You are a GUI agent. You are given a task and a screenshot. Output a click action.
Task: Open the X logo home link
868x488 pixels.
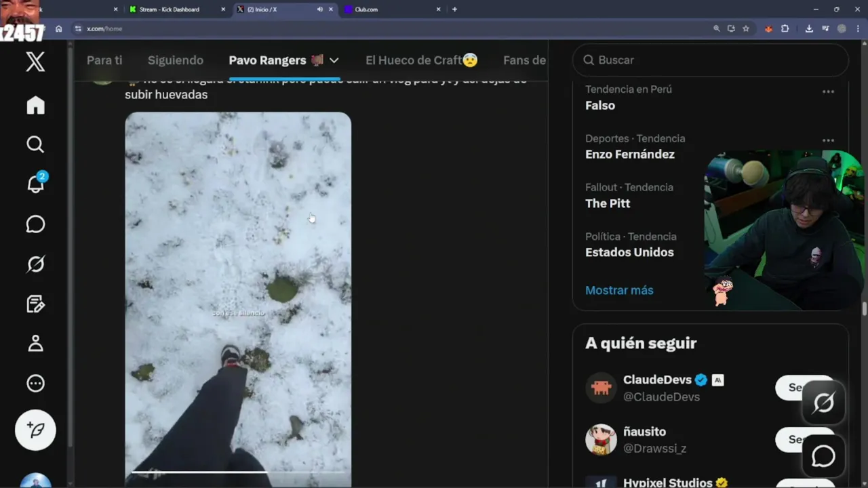[35, 62]
